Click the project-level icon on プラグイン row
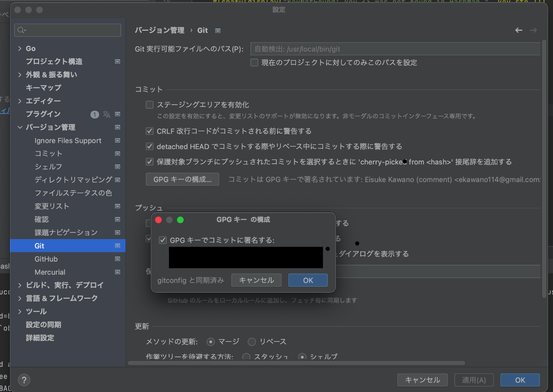The height and width of the screenshot is (392, 553). [x=117, y=114]
